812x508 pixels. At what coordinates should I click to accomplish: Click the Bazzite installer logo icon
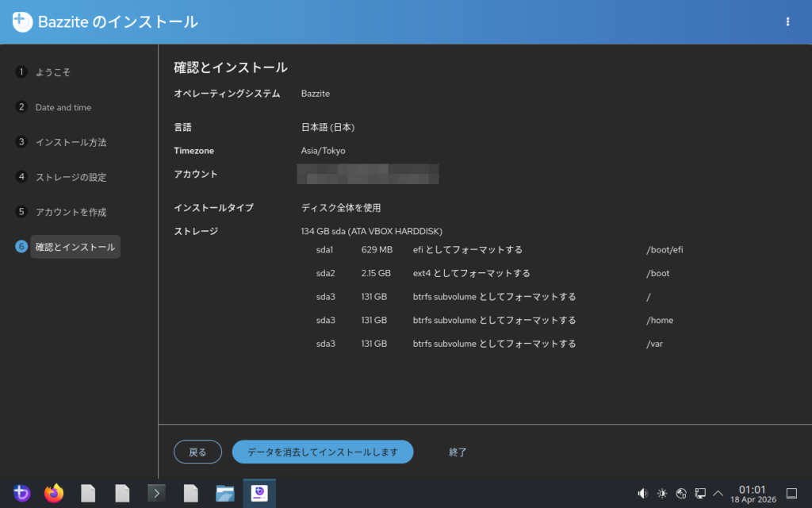click(x=22, y=22)
